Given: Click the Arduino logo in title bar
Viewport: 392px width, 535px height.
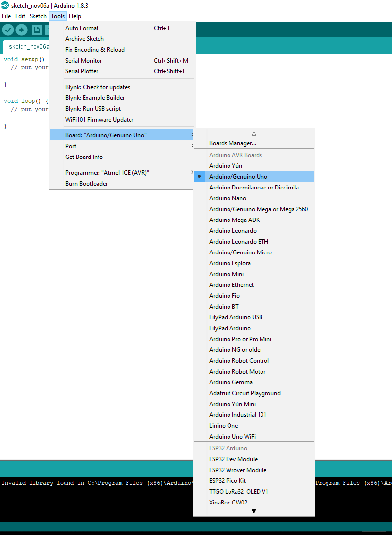Looking at the screenshot, I should (5, 5).
